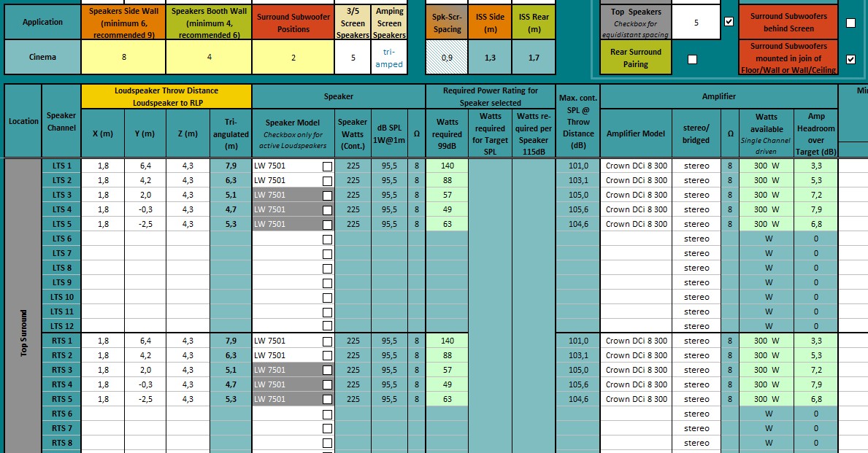Tick the RTS 3 speaker model checkbox
This screenshot has width=868, height=453.
(x=327, y=371)
